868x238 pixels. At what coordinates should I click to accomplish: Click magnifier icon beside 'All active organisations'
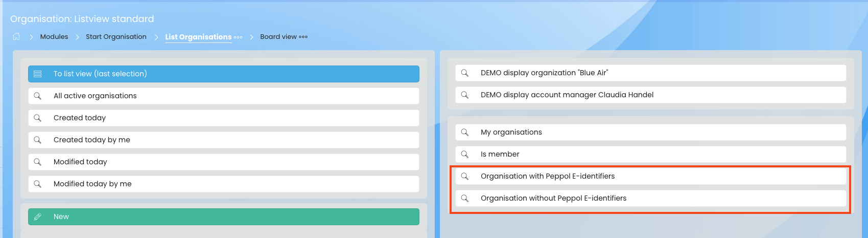(x=37, y=96)
